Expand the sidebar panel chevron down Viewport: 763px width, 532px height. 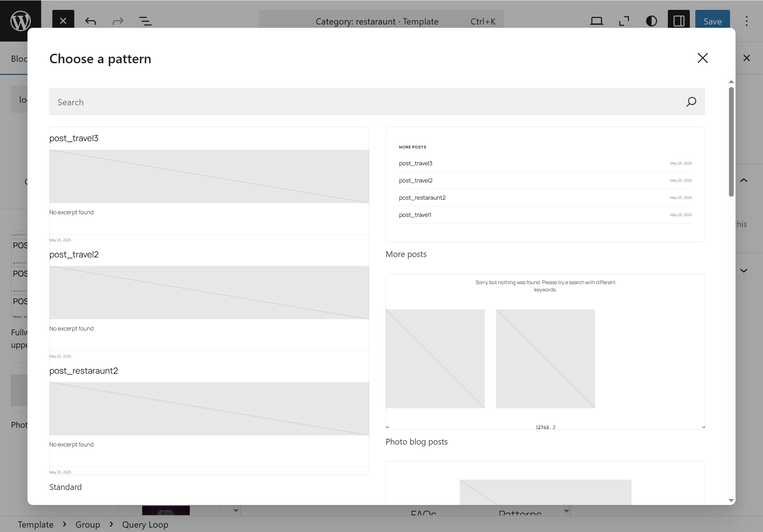tap(744, 271)
